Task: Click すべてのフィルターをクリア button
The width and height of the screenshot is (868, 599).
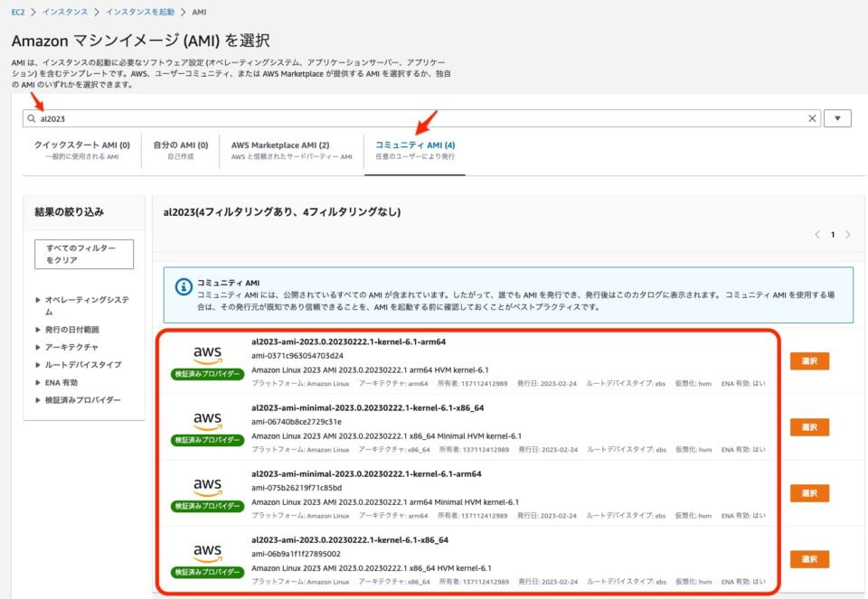Action: 83,253
